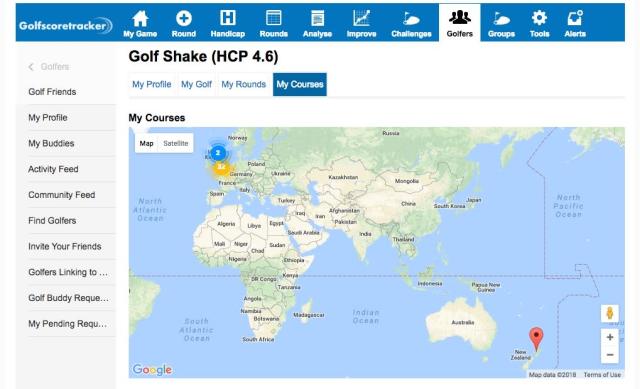
Task: Add a new Round
Action: coord(184,24)
